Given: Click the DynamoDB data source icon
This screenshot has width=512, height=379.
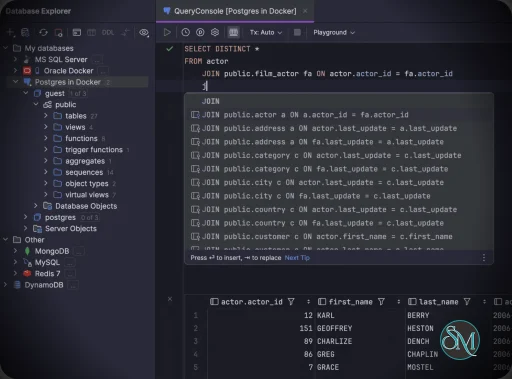Looking at the screenshot, I should coord(17,285).
